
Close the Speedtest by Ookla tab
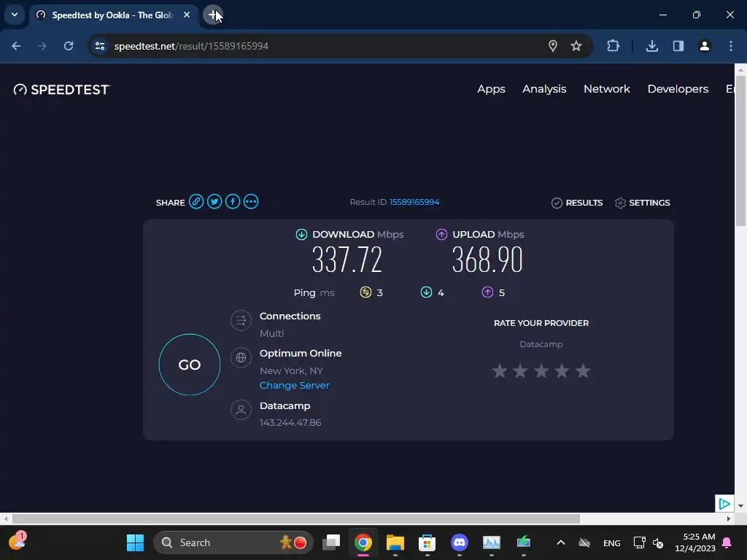187,15
